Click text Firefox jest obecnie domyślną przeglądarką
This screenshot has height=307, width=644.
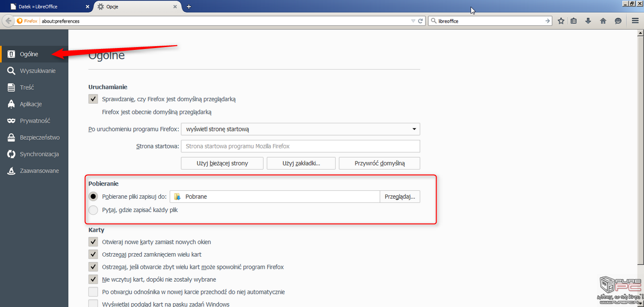click(x=157, y=112)
